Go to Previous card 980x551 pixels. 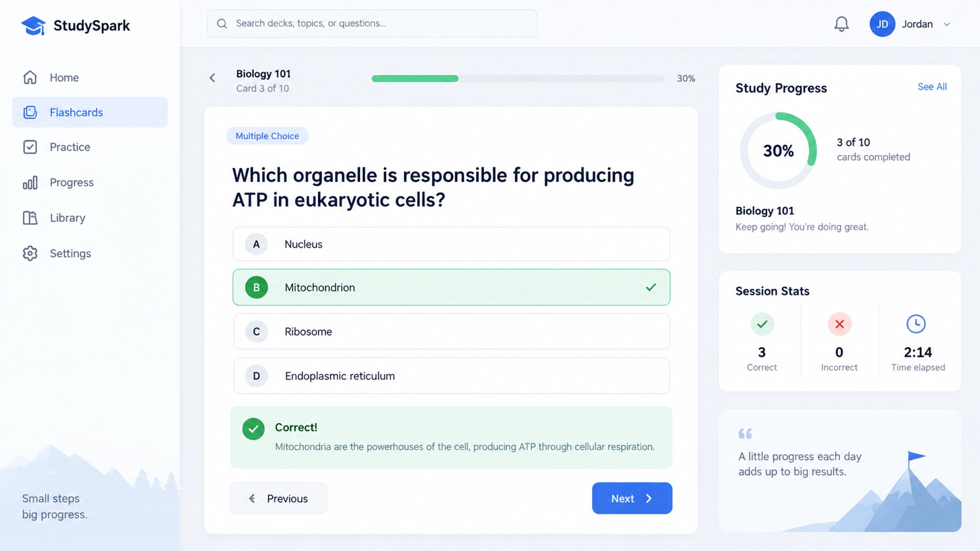(278, 498)
